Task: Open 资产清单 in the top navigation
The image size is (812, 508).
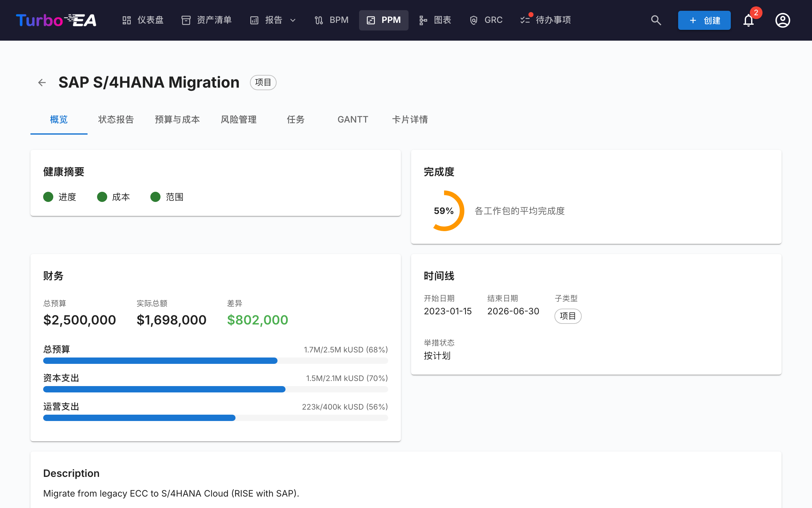Action: coord(207,20)
